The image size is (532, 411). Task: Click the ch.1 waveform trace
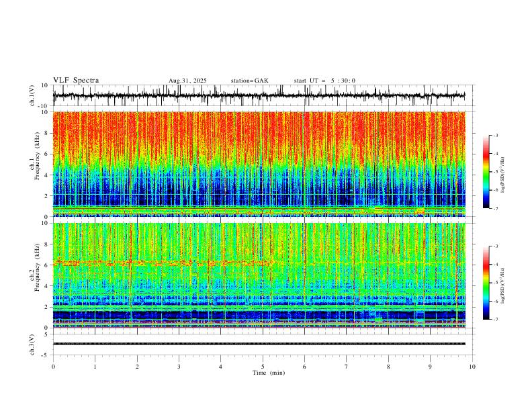259,95
